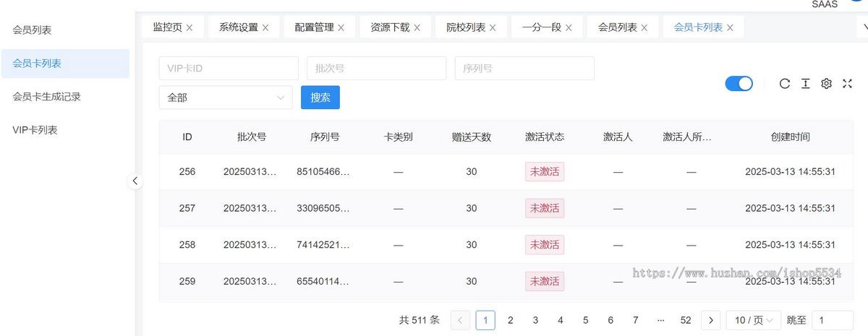The image size is (868, 336).
Task: Click the 卡类别 column header
Action: pyautogui.click(x=399, y=137)
